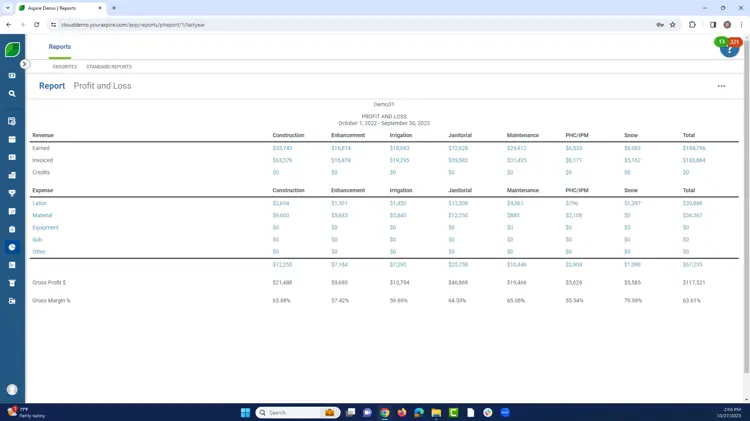
Task: Open the Labor expense row link
Action: [39, 203]
